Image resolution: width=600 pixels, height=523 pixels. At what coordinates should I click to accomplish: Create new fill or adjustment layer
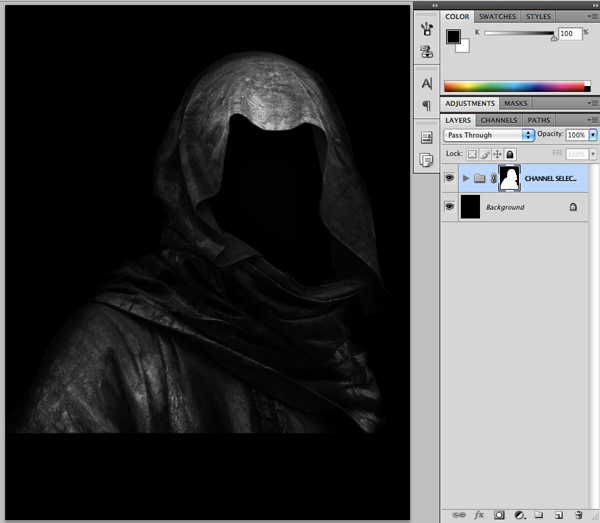tap(519, 514)
